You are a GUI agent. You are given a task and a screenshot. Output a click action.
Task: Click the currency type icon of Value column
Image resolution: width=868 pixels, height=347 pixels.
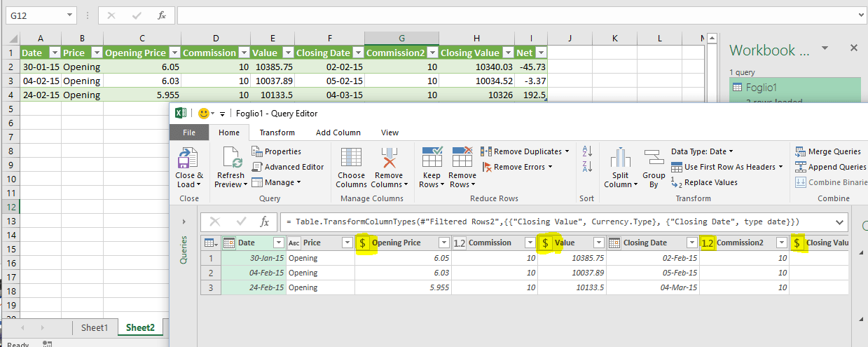546,243
